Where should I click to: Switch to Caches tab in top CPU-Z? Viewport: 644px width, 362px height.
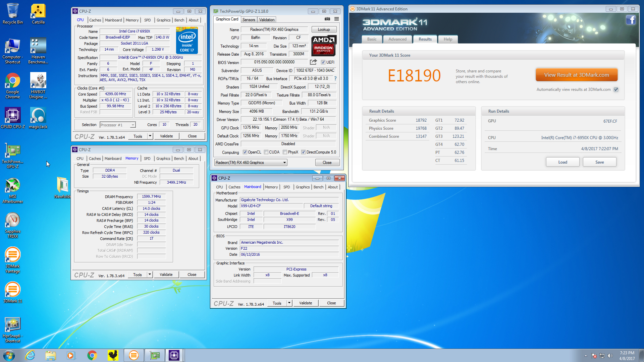[95, 20]
